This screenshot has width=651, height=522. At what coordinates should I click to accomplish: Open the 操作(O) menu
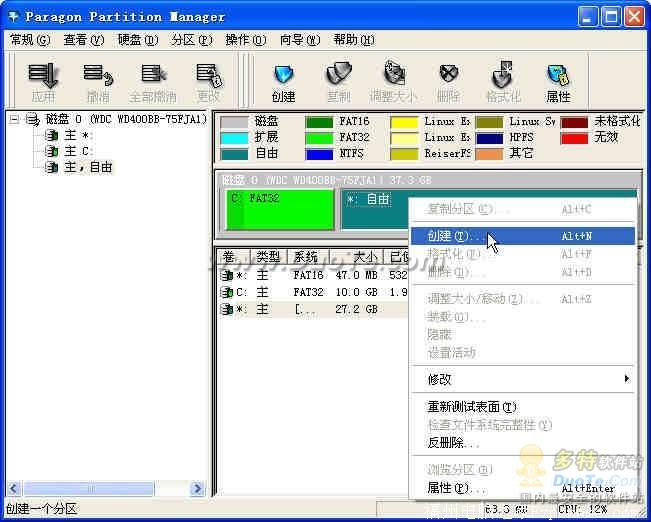pos(246,40)
